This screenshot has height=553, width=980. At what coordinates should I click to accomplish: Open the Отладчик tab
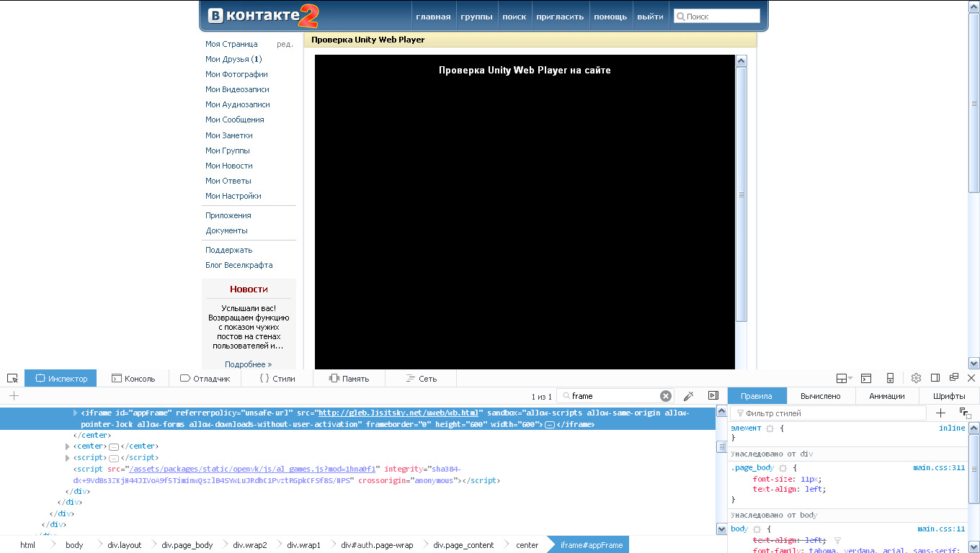point(205,378)
